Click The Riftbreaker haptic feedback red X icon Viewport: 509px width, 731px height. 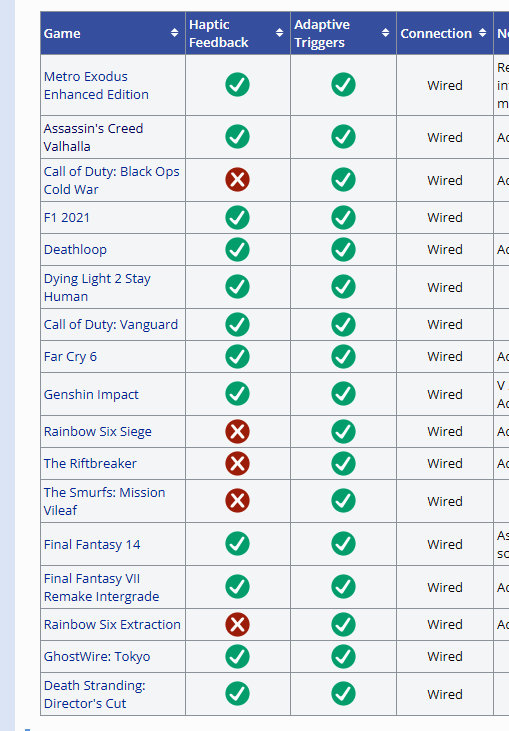coord(237,463)
